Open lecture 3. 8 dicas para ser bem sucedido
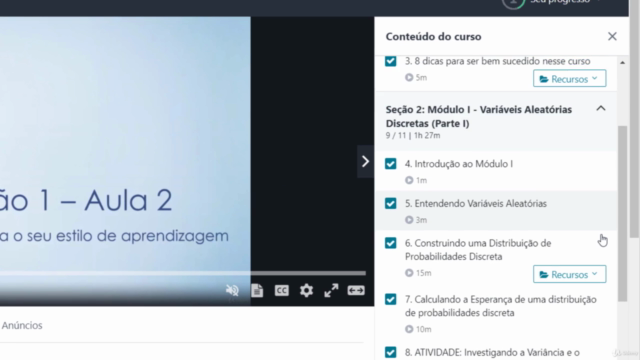Viewport: 640px width, 360px height. [498, 61]
